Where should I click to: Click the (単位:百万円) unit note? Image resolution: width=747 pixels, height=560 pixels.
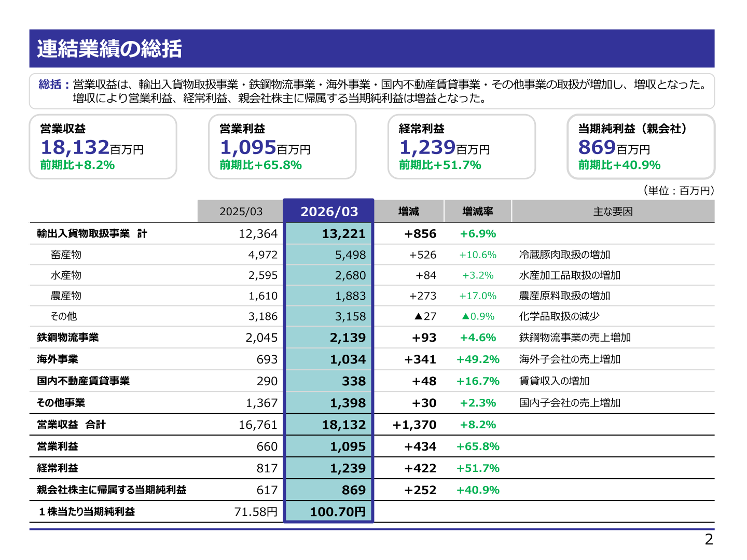coord(679,190)
